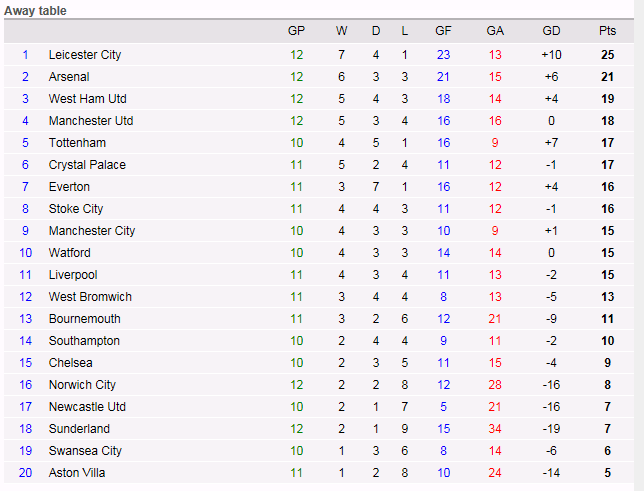This screenshot has width=644, height=491.
Task: Click the GA column header
Action: tap(495, 31)
